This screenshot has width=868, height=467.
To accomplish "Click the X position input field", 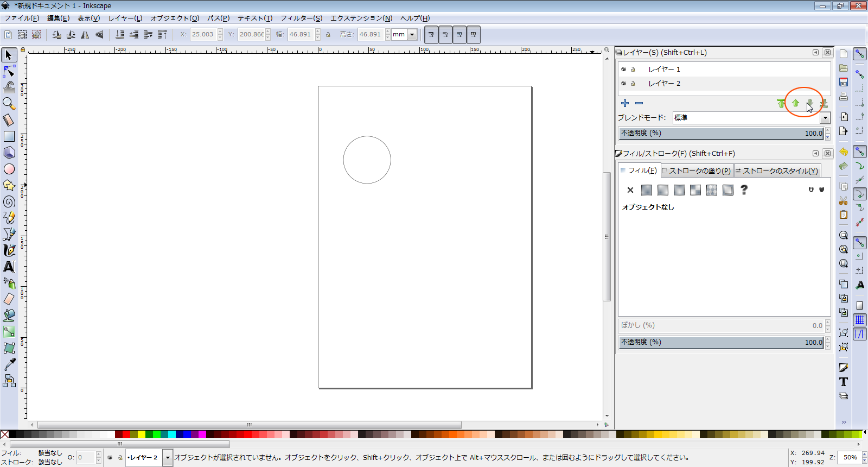I will click(203, 35).
